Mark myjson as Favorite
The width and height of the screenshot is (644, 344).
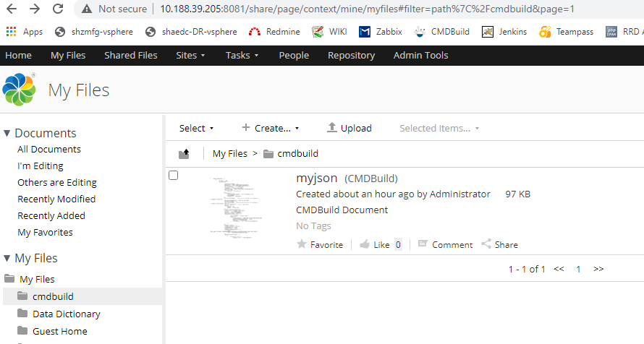click(x=320, y=245)
